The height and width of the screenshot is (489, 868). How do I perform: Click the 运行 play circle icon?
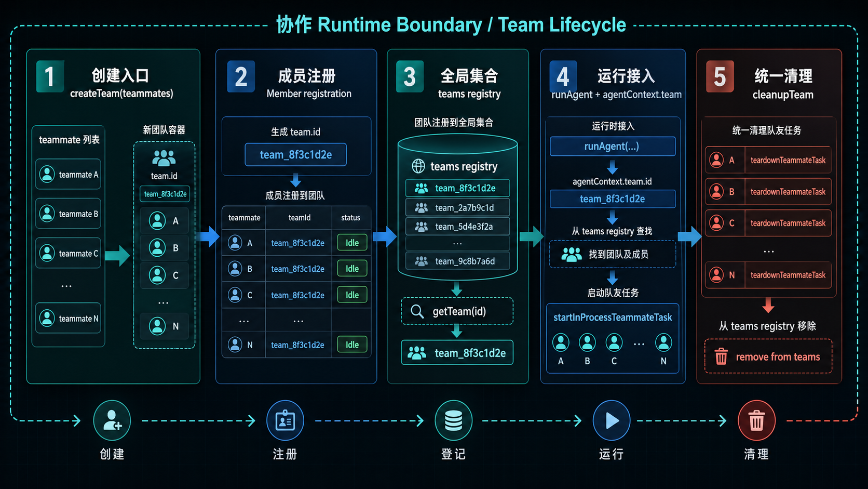[x=612, y=420]
